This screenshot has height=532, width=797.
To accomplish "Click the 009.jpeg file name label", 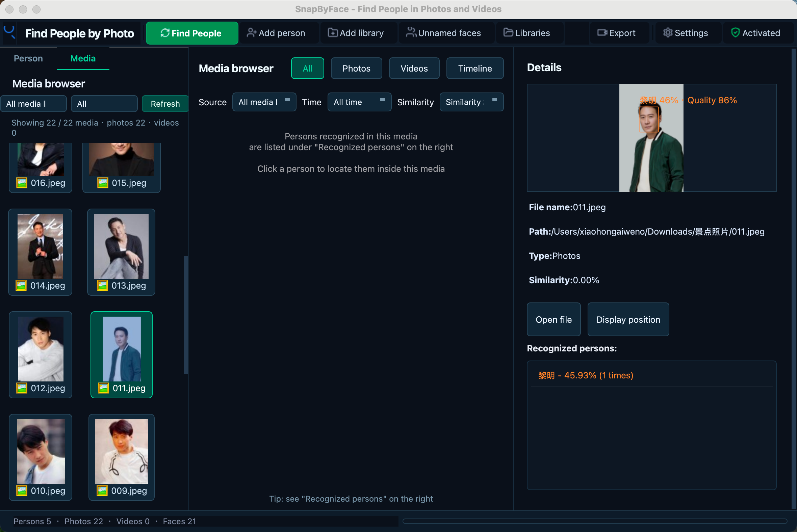I will coord(129,490).
